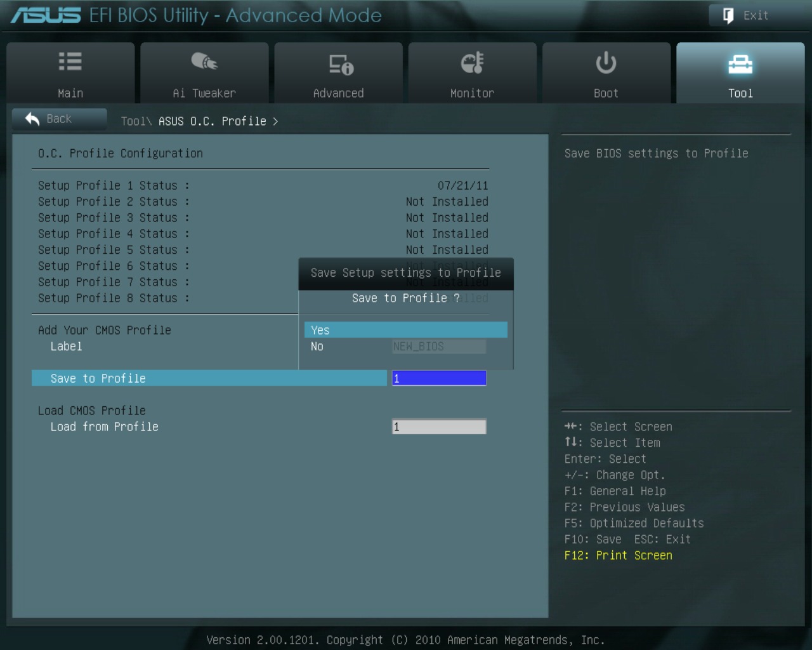Click the Tool breadcrumb link

[133, 121]
